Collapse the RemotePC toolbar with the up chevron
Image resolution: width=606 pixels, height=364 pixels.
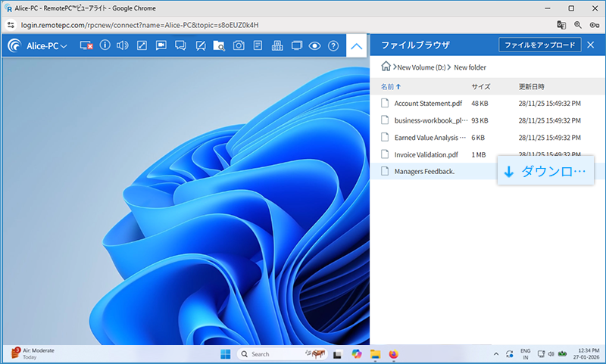click(356, 46)
